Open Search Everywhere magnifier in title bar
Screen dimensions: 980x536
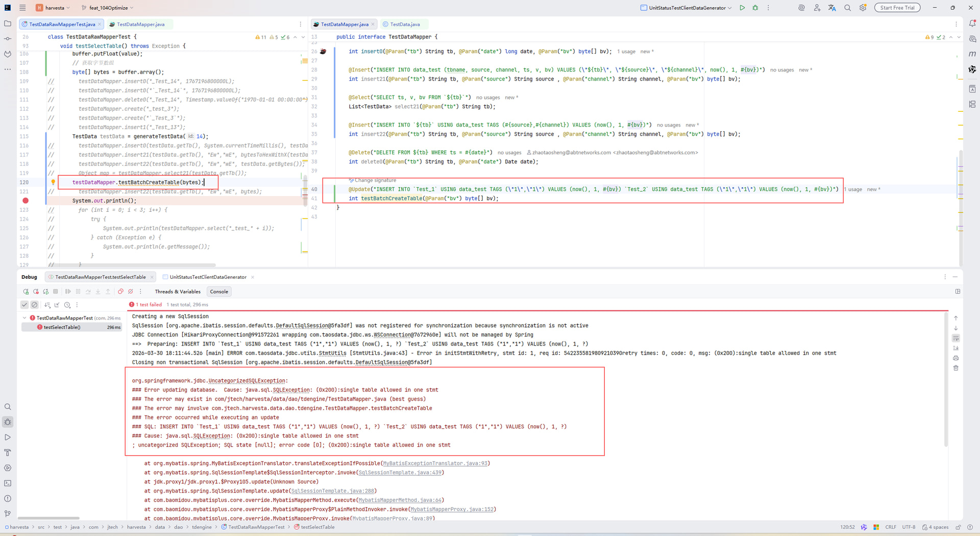coord(847,8)
